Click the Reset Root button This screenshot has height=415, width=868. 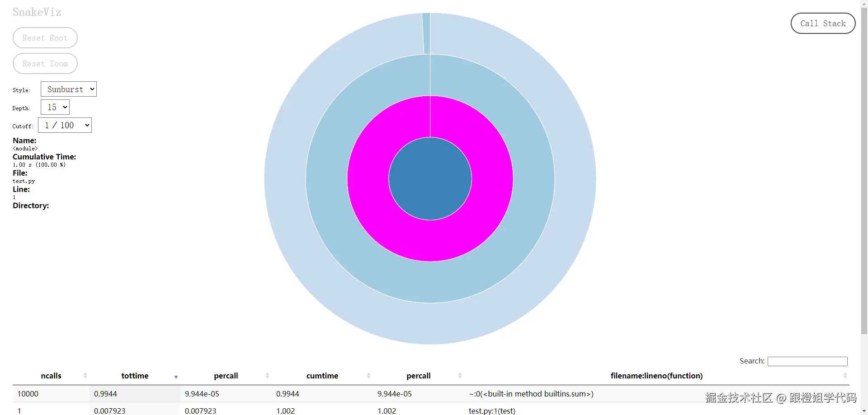click(x=45, y=38)
